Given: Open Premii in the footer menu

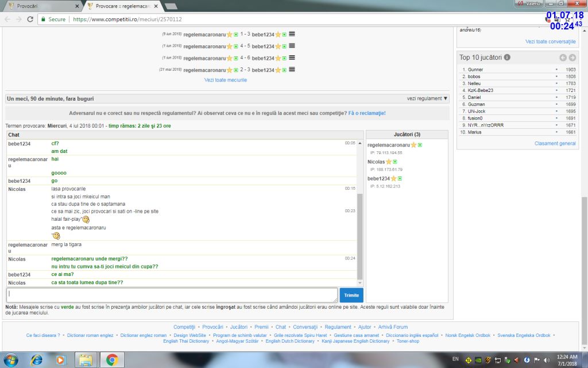Looking at the screenshot, I should pos(261,327).
